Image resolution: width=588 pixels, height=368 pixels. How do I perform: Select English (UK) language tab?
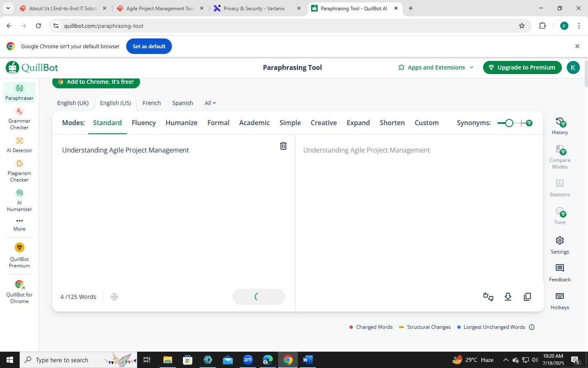(73, 103)
